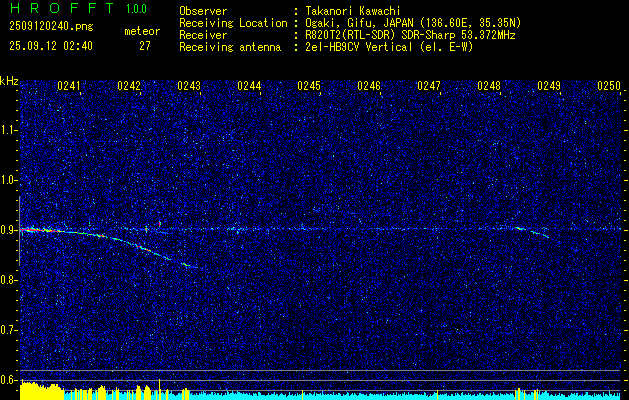Click the 1.1 frequency axis label
Screen dimensions: 629x400
pyautogui.click(x=9, y=130)
